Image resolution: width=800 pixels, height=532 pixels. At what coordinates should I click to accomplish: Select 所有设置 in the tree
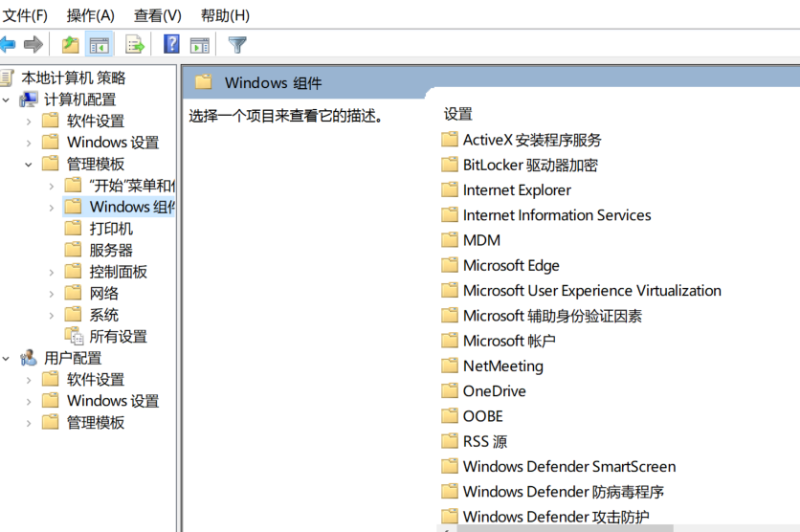click(x=118, y=337)
